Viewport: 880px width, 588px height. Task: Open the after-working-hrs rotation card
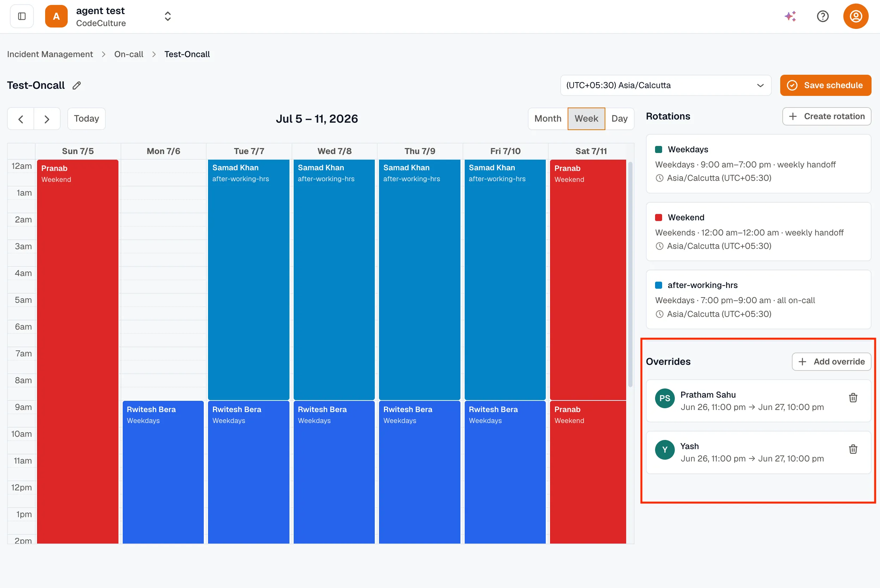pos(758,300)
